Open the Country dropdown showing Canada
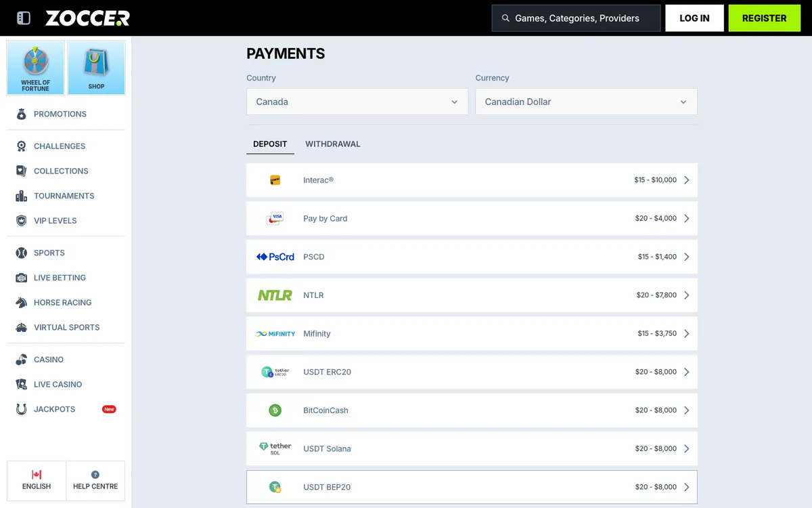The width and height of the screenshot is (812, 508). click(x=357, y=102)
